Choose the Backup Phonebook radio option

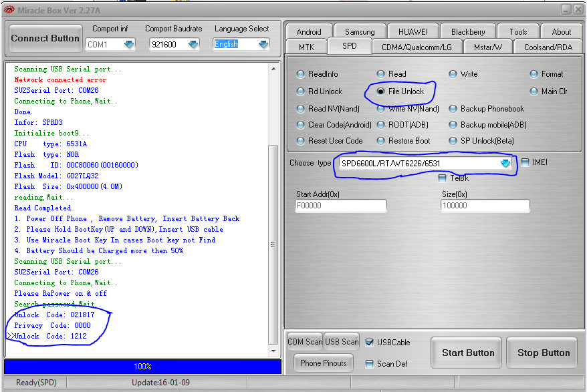coord(487,108)
